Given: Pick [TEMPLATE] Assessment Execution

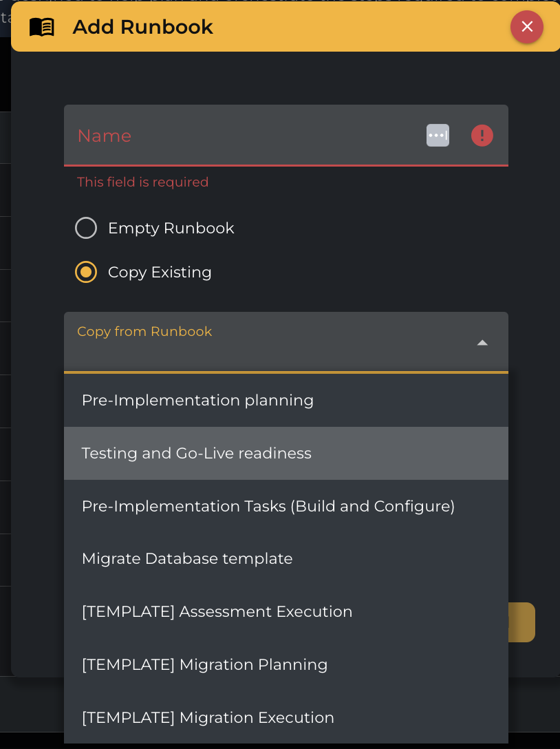Looking at the screenshot, I should point(217,611).
